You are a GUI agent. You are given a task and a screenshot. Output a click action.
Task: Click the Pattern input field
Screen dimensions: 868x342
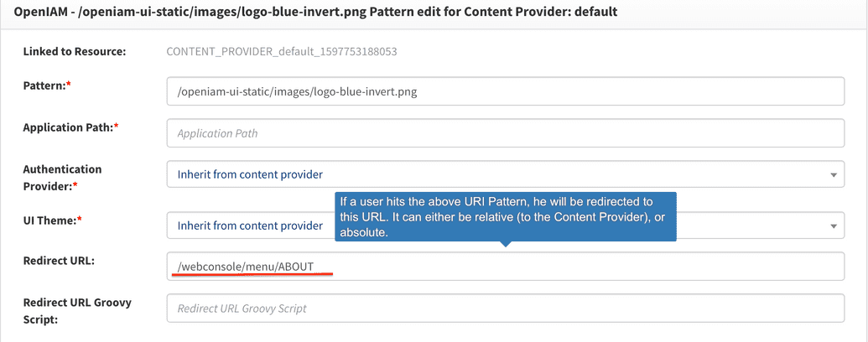[505, 91]
